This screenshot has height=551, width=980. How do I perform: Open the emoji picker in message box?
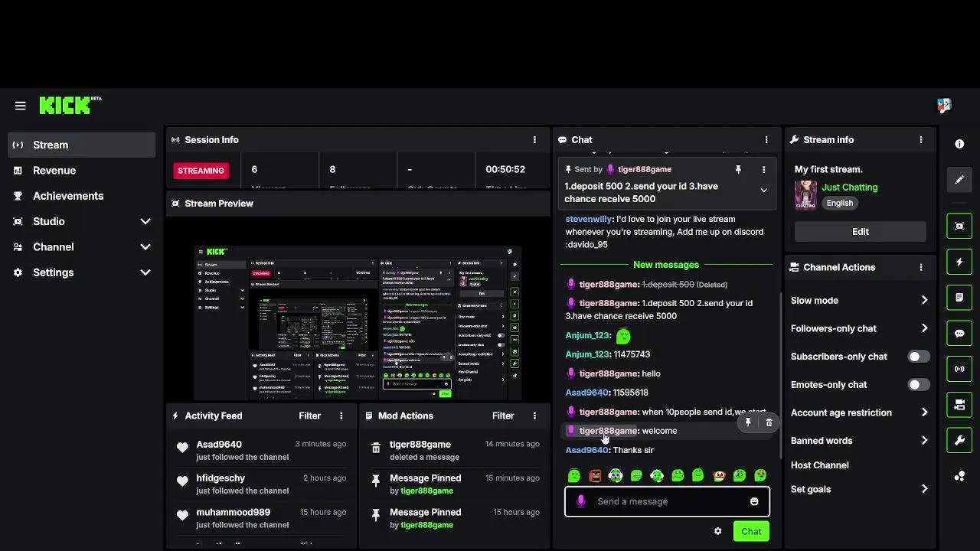[754, 501]
